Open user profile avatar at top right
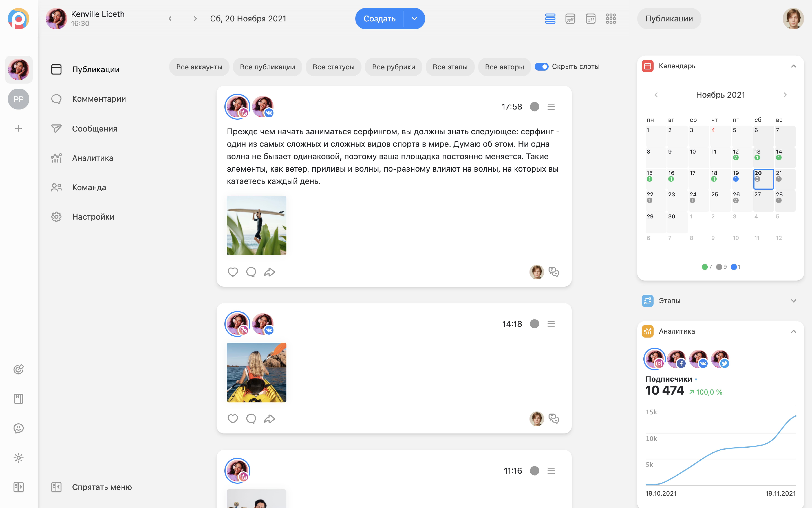Screen dimensions: 812x508 click(793, 18)
